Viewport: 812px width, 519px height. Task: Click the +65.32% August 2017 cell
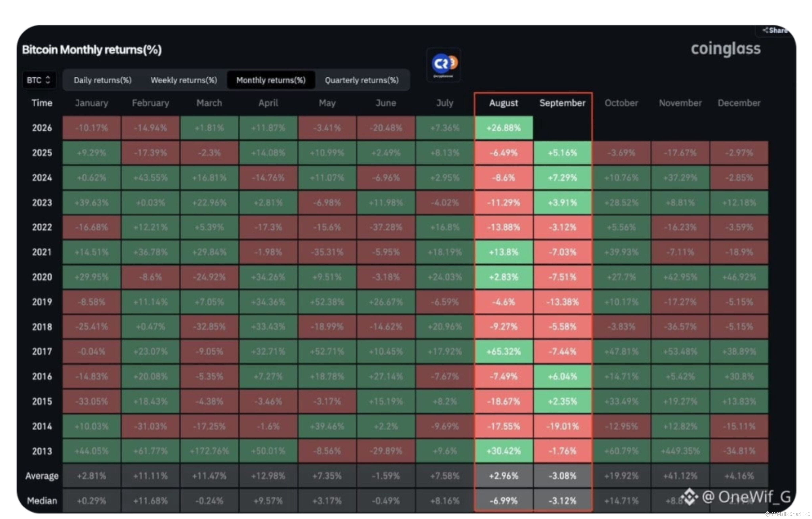pos(504,352)
